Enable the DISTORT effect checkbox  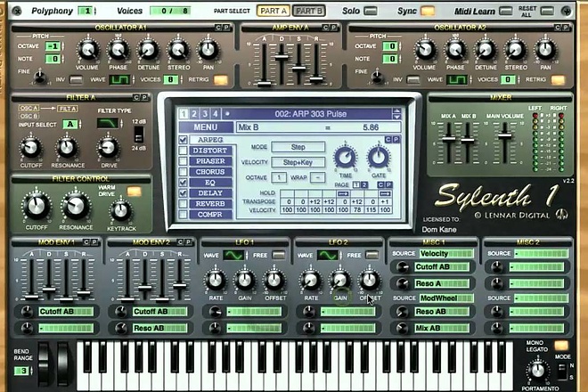tap(183, 151)
